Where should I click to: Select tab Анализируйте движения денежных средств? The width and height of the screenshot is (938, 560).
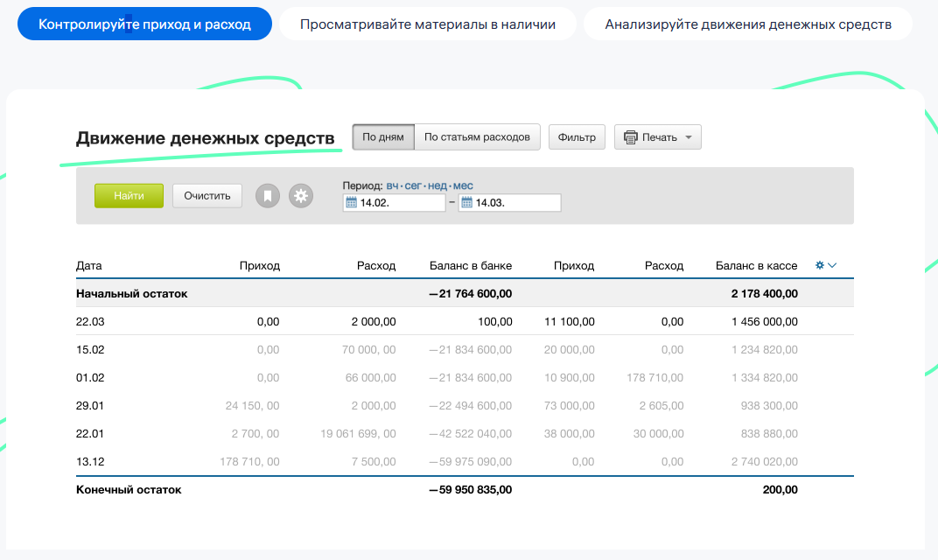tap(748, 24)
